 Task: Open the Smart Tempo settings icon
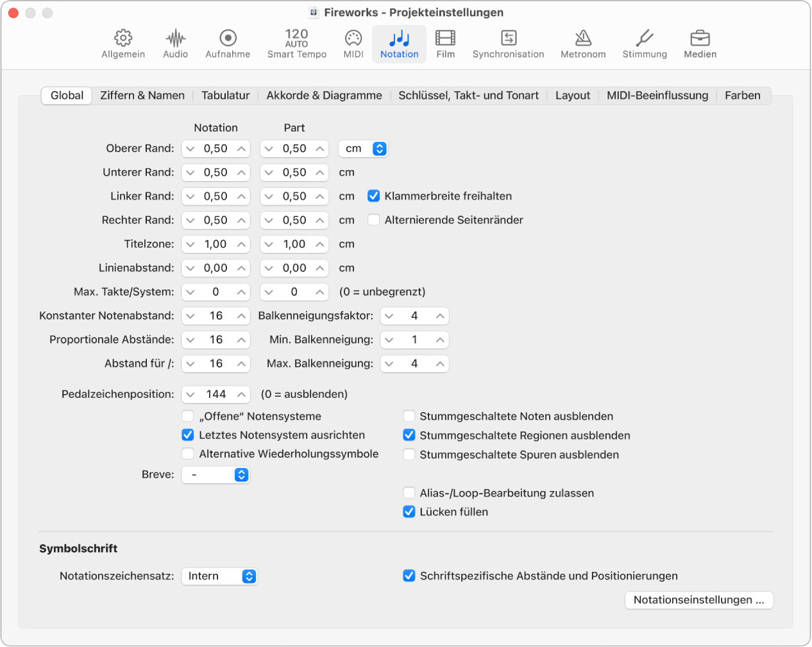point(296,43)
